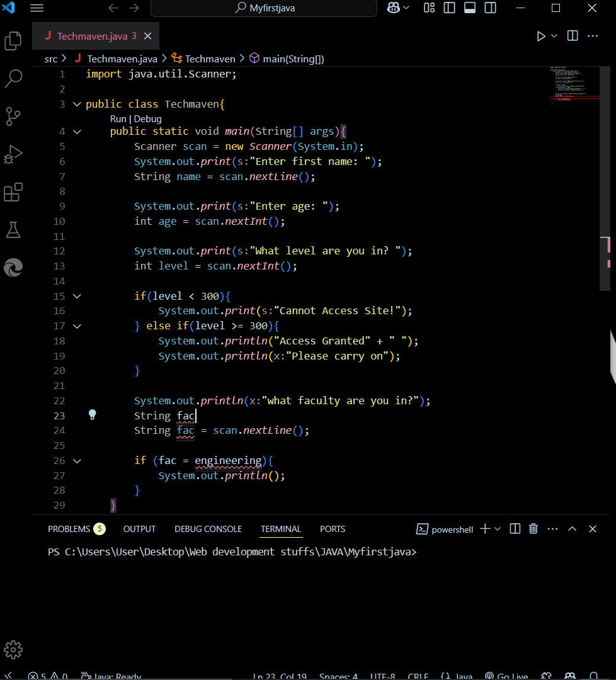Open the new terminal launch profile dropdown
The width and height of the screenshot is (616, 680).
[x=498, y=529]
